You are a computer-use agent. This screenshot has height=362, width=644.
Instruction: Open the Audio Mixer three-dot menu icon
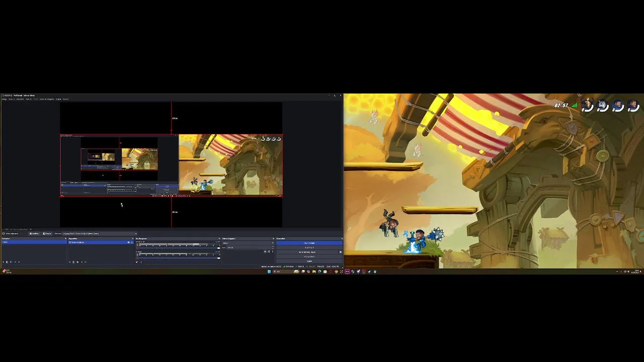click(141, 262)
